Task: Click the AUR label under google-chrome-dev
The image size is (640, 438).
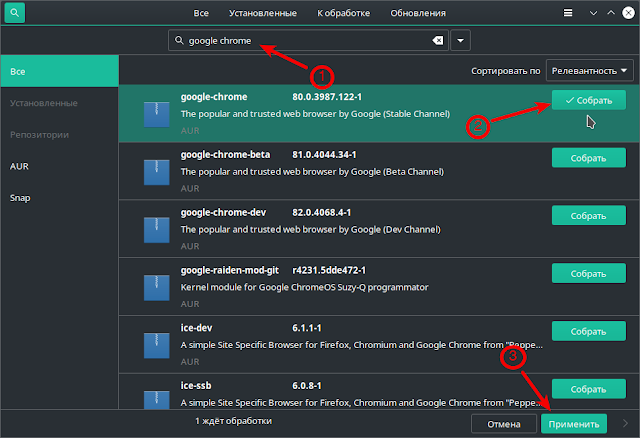Action: [190, 246]
